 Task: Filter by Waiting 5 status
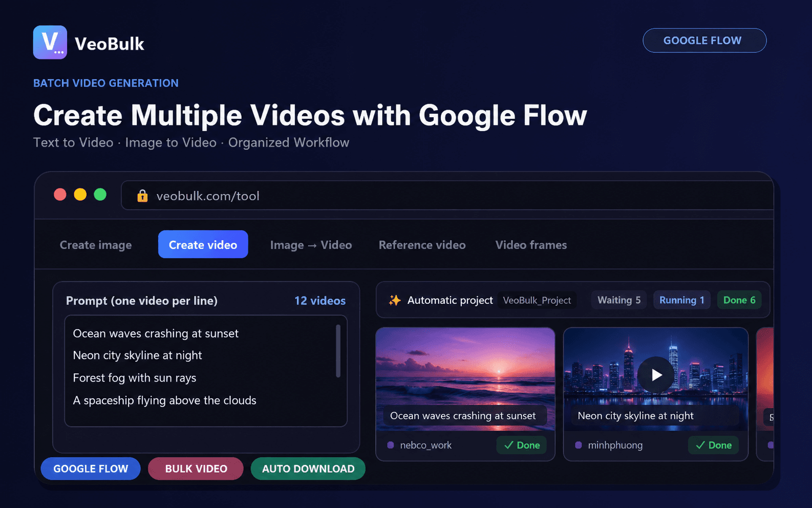pyautogui.click(x=619, y=300)
